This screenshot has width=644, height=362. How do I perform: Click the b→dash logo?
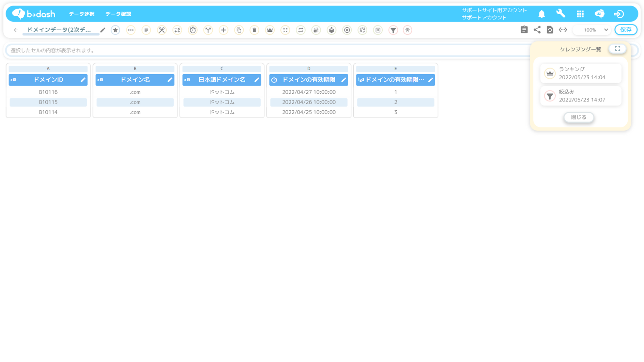tap(33, 14)
